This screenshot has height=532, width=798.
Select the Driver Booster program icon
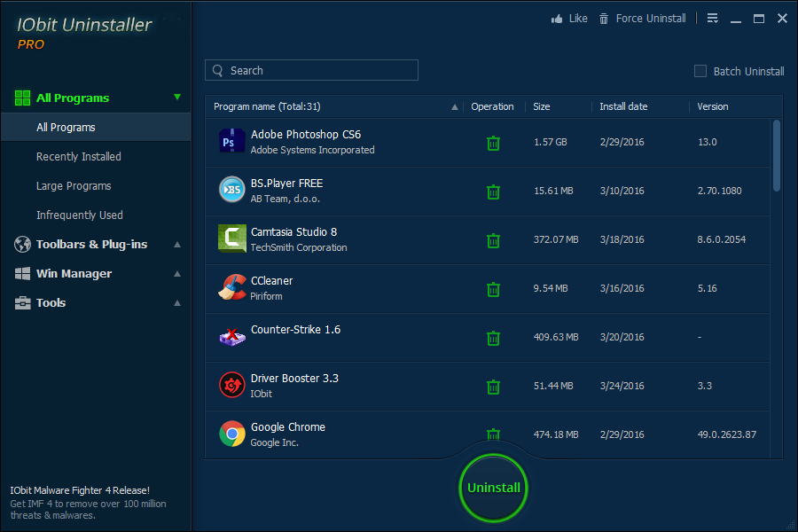[231, 385]
